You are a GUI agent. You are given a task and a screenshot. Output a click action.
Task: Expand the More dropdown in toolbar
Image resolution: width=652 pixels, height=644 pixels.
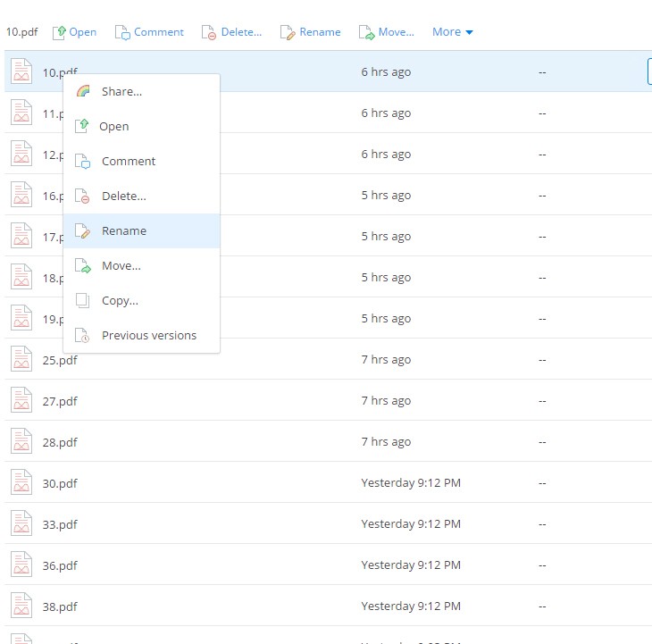pos(452,32)
